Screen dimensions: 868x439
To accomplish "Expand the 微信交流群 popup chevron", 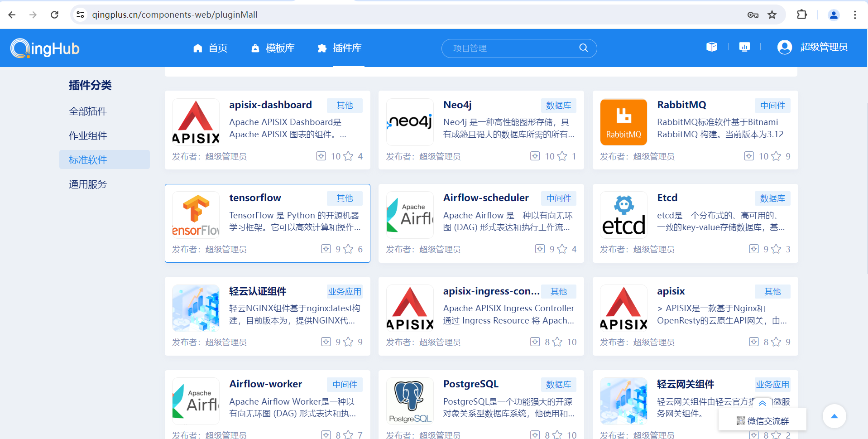I will (762, 403).
